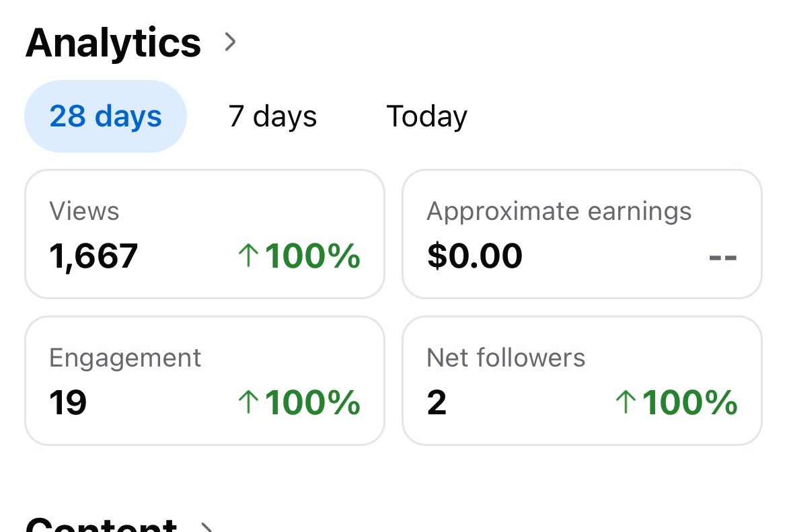787x532 pixels.
Task: Click the green up arrow in Net followers card
Action: 626,402
